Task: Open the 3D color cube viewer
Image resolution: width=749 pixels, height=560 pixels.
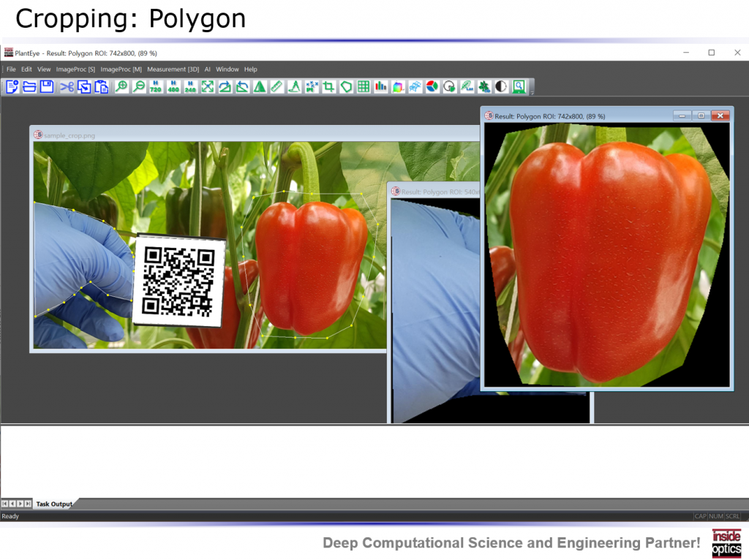Action: click(397, 86)
